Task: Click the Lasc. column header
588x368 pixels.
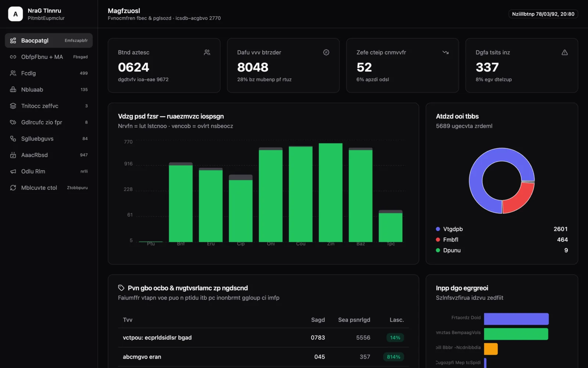Action: [x=397, y=320]
